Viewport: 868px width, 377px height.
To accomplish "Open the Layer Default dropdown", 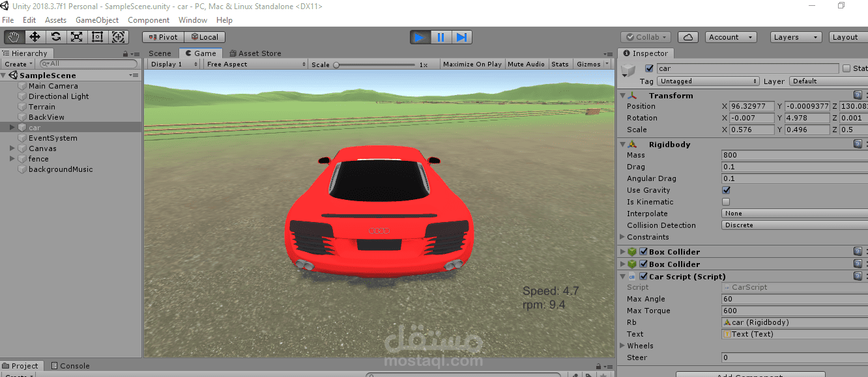I will [828, 81].
